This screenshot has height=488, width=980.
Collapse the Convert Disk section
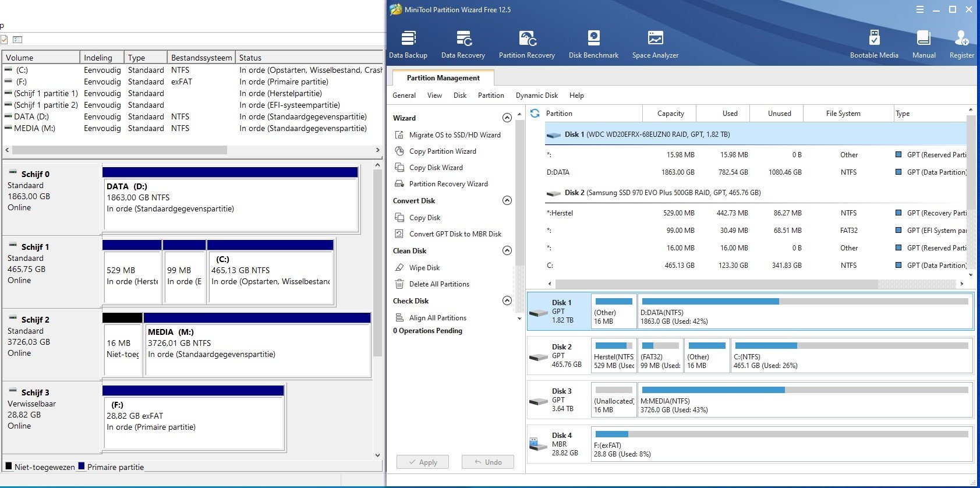507,201
